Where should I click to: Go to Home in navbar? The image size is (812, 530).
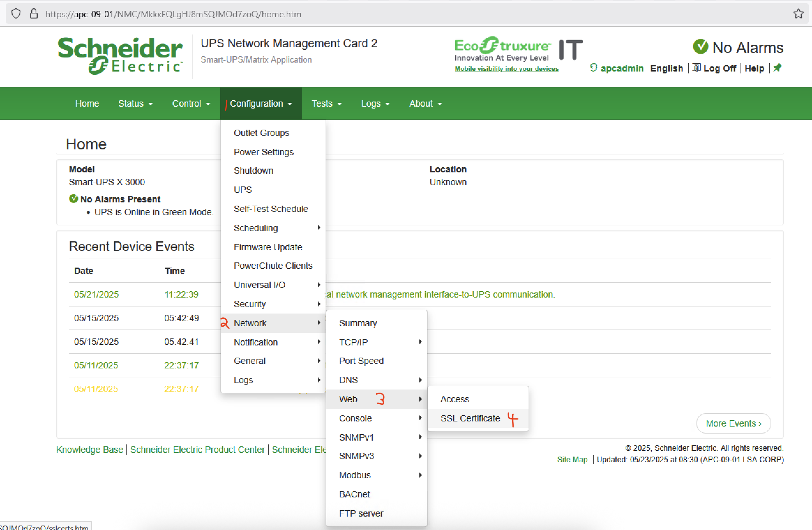click(x=87, y=103)
